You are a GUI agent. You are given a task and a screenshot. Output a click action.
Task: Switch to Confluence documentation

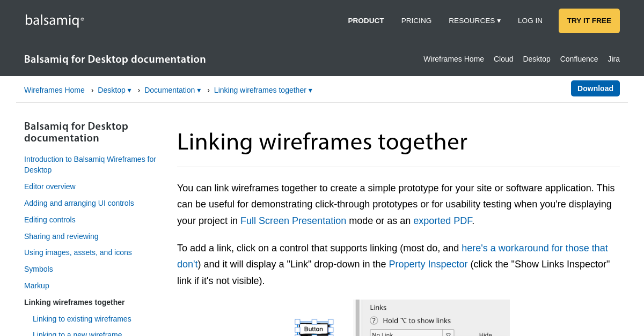pos(579,59)
